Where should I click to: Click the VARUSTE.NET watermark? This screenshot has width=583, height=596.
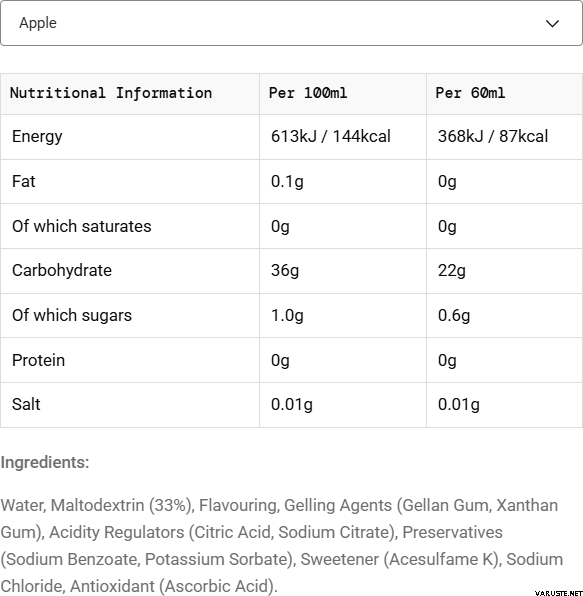[x=558, y=593]
